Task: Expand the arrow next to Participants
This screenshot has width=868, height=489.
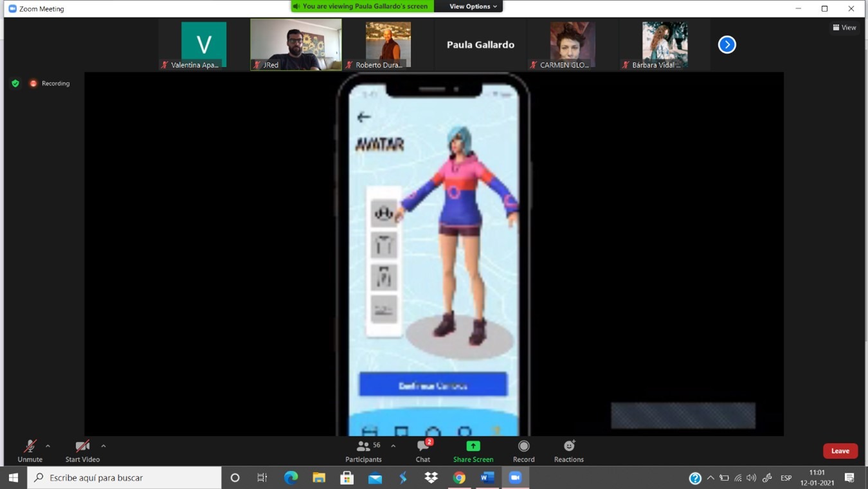Action: pos(393,446)
